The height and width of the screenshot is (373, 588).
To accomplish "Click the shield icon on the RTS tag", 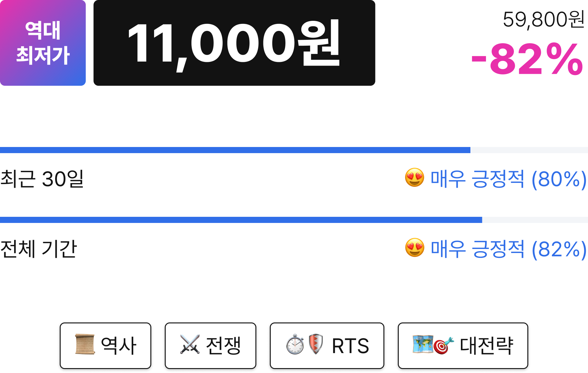I will coord(316,344).
